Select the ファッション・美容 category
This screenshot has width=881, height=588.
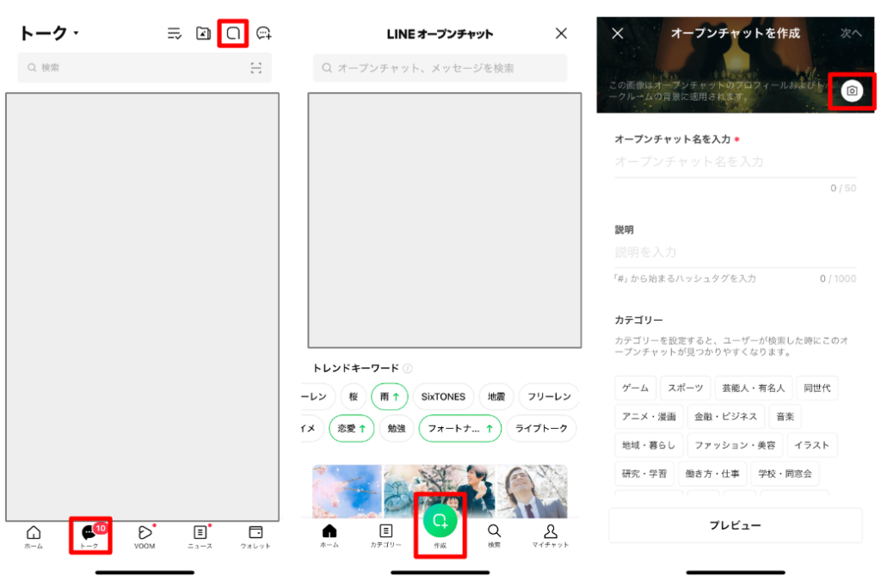(x=735, y=445)
